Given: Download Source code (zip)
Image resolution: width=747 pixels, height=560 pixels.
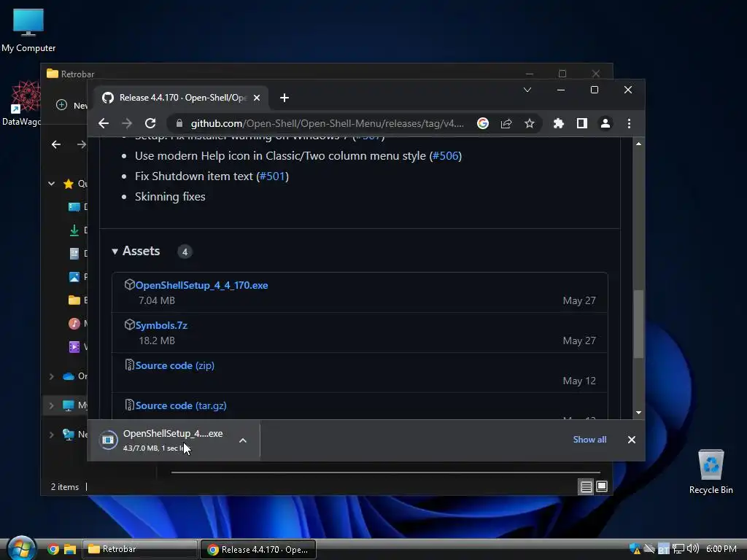Looking at the screenshot, I should [175, 365].
